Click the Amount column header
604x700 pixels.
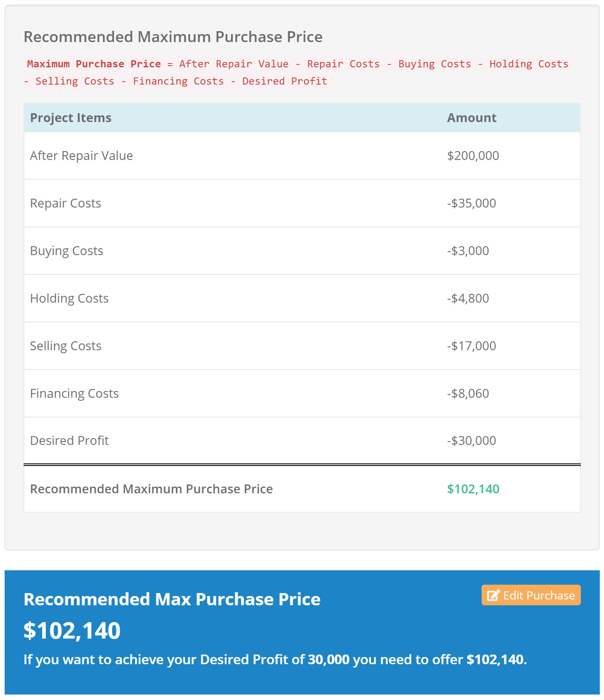tap(472, 118)
